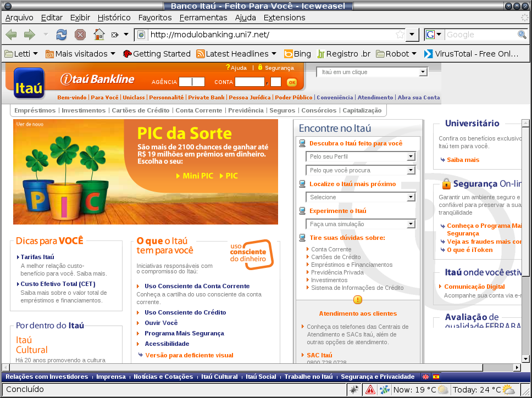Stop loading with the red stop icon

tap(80, 34)
